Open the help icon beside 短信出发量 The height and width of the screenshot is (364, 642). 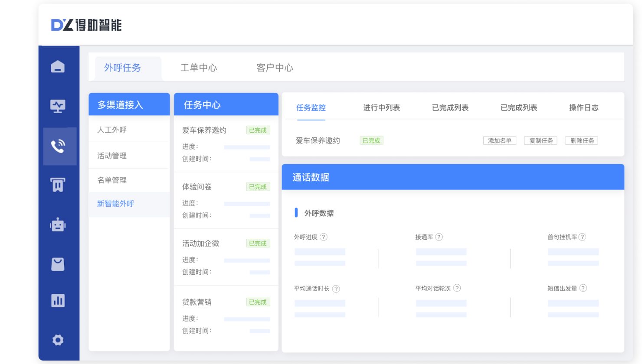click(x=583, y=288)
